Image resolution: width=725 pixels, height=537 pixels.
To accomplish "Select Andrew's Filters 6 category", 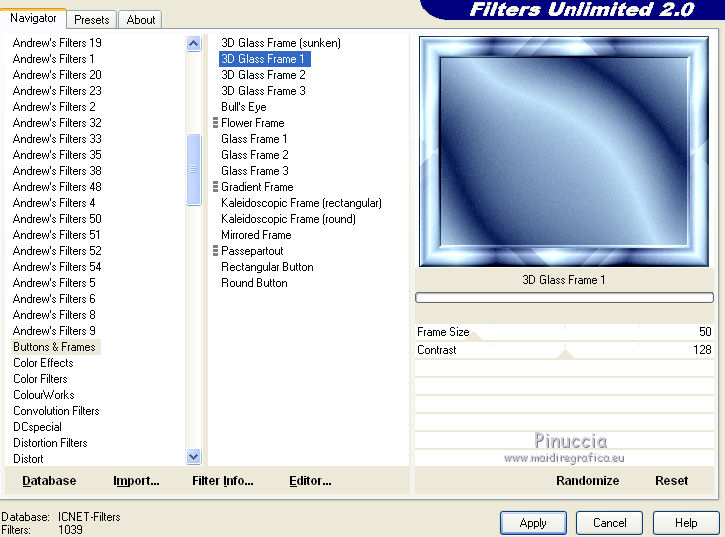I will pos(54,299).
